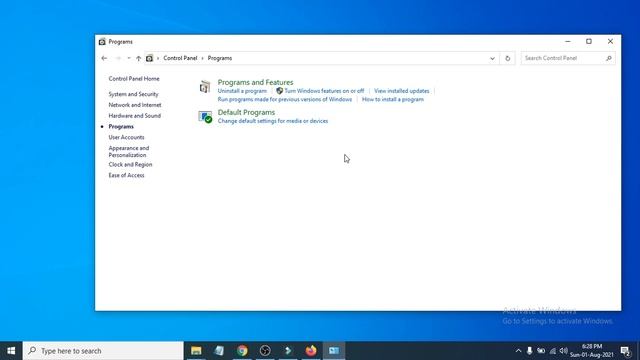The height and width of the screenshot is (360, 640).
Task: Expand the address bar history dropdown
Action: 492,58
